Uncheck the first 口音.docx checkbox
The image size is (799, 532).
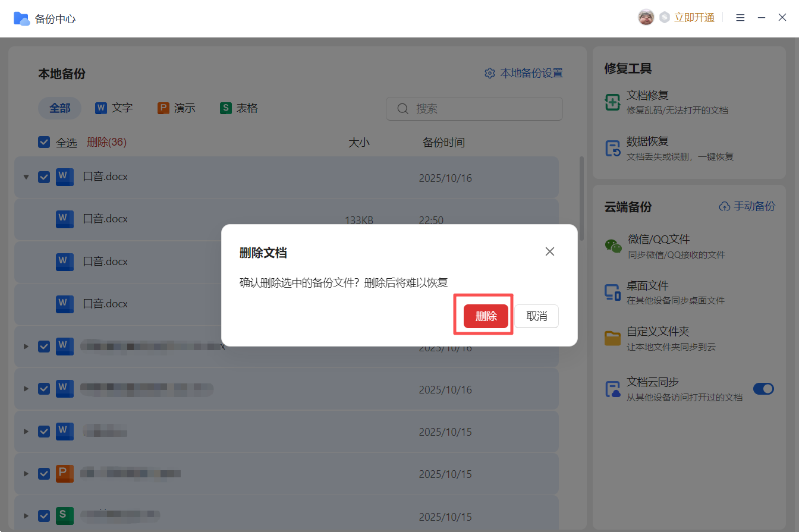pyautogui.click(x=44, y=177)
